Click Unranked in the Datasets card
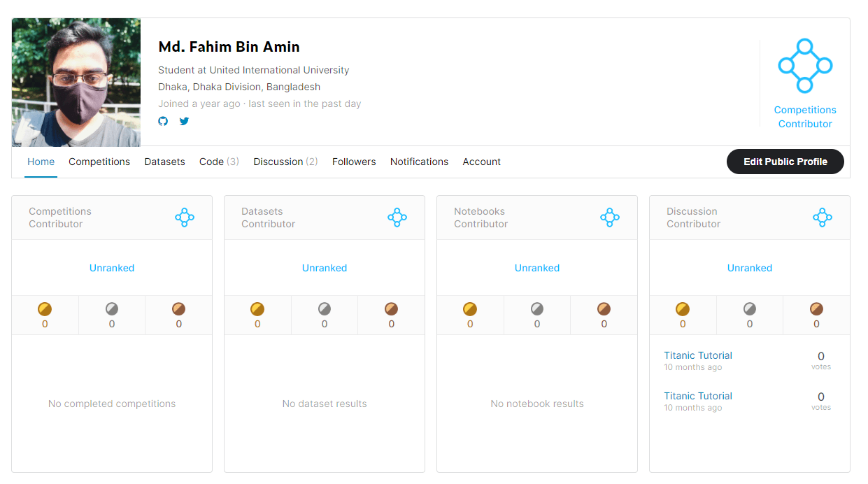868x484 pixels. click(325, 268)
